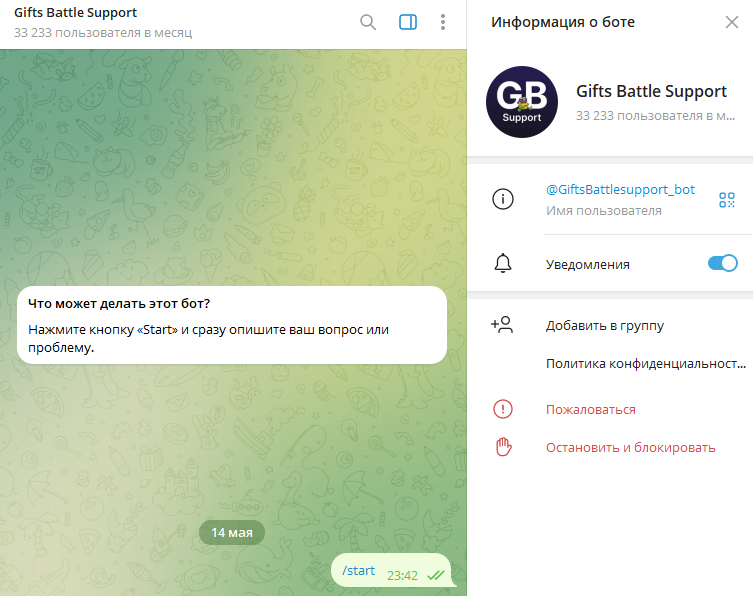
Task: Open Политика конфиденциальности
Action: [645, 364]
